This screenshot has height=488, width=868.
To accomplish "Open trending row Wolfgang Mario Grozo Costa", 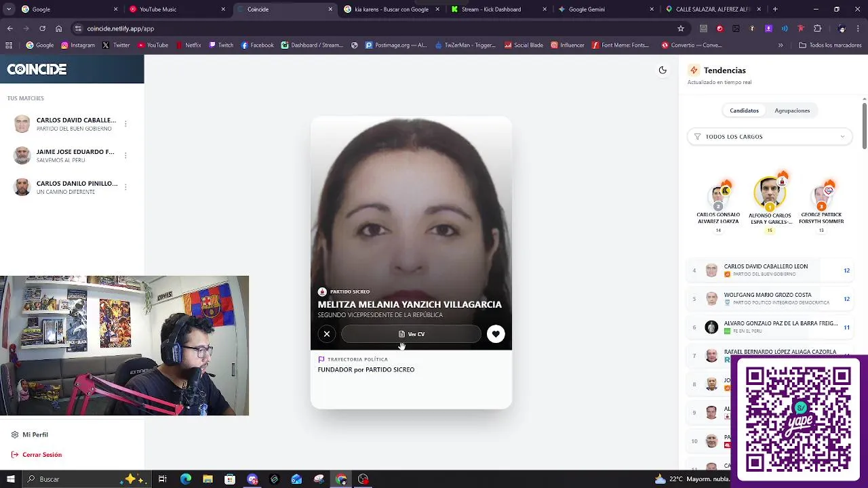I will (x=770, y=299).
